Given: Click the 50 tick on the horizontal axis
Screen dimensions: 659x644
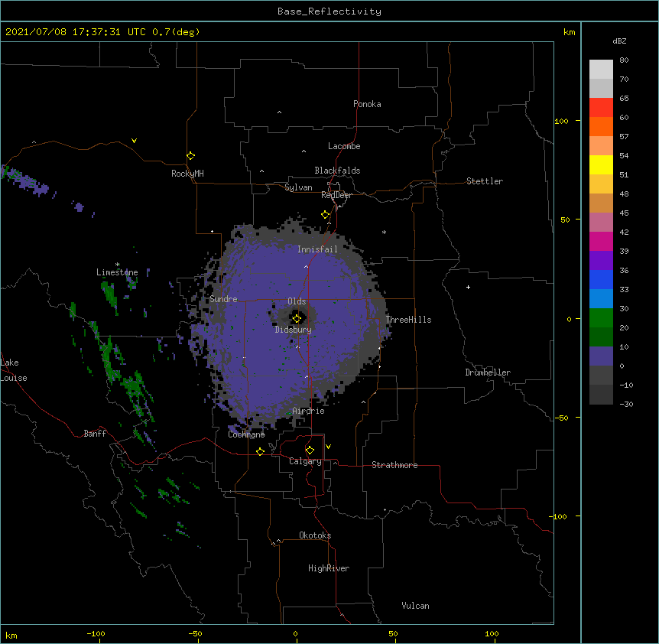Looking at the screenshot, I should tap(393, 633).
